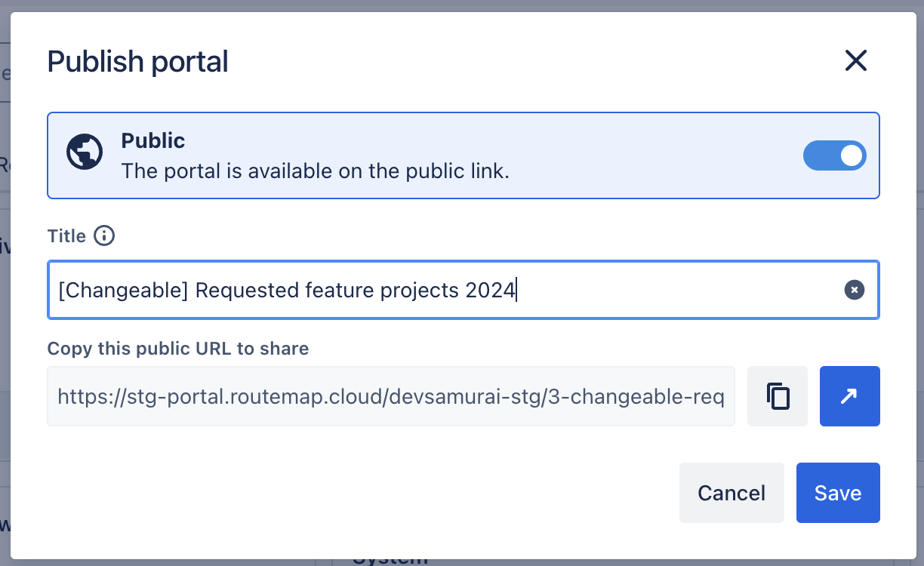Click the globe icon beside Public

pyautogui.click(x=85, y=152)
